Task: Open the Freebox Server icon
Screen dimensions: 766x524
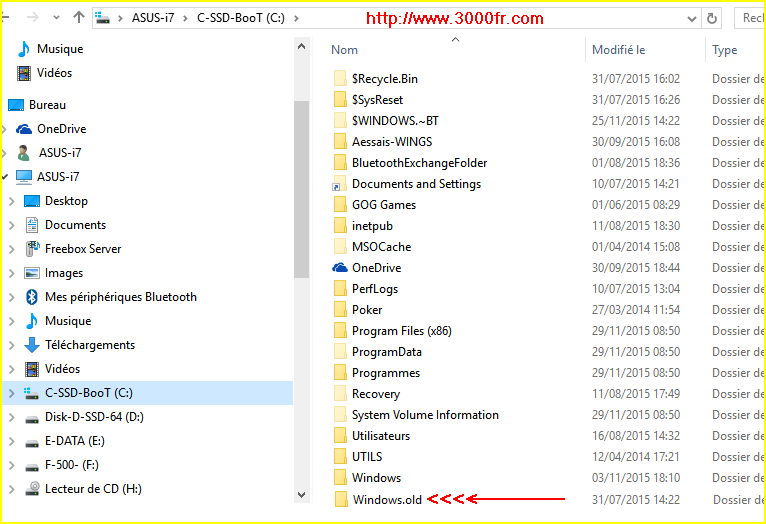Action: pyautogui.click(x=32, y=249)
